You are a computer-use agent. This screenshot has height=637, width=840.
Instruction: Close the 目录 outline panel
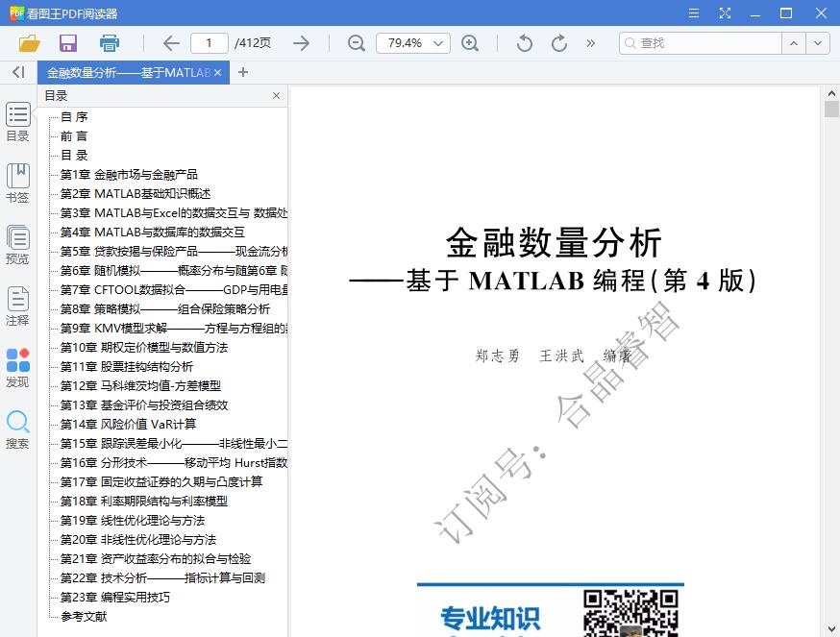(276, 95)
